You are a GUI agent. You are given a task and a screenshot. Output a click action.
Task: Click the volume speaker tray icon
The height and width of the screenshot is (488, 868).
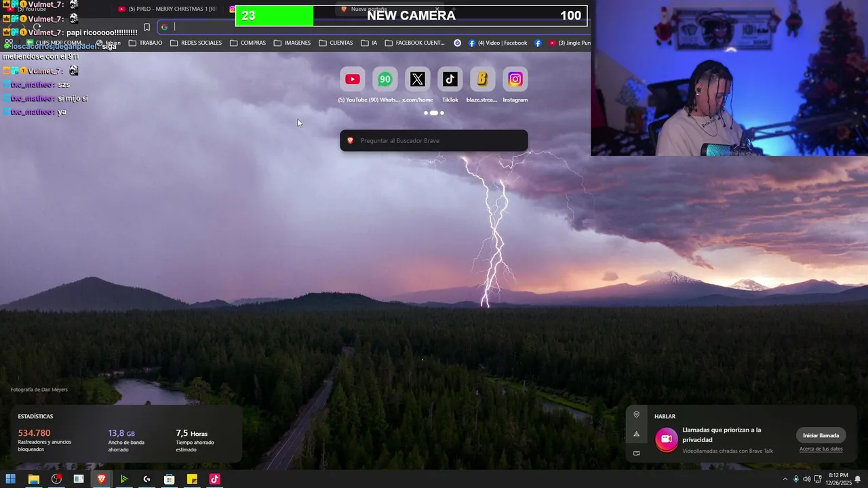click(806, 479)
